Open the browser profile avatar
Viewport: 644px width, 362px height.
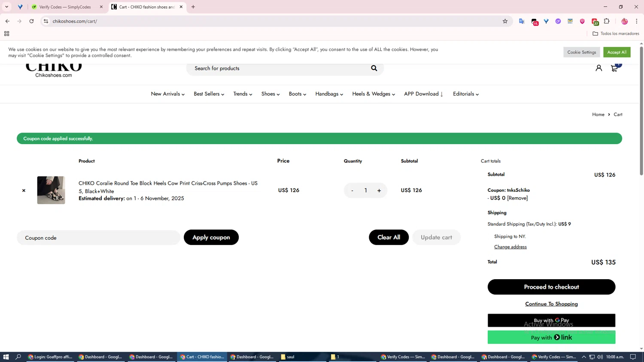tap(624, 21)
